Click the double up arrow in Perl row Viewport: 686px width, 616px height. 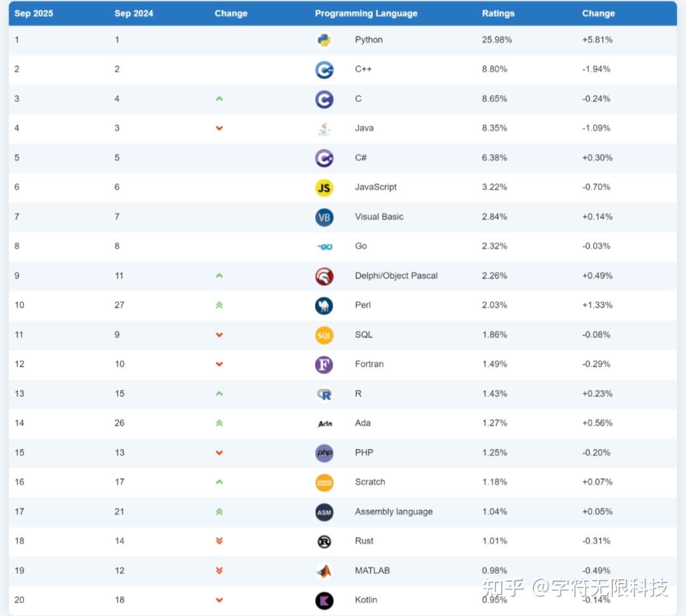tap(219, 305)
